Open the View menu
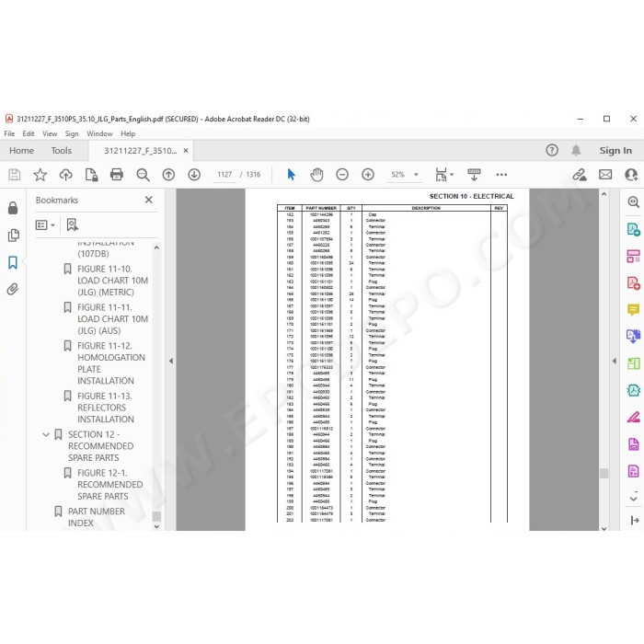Screen dimensions: 644x644 pos(50,133)
